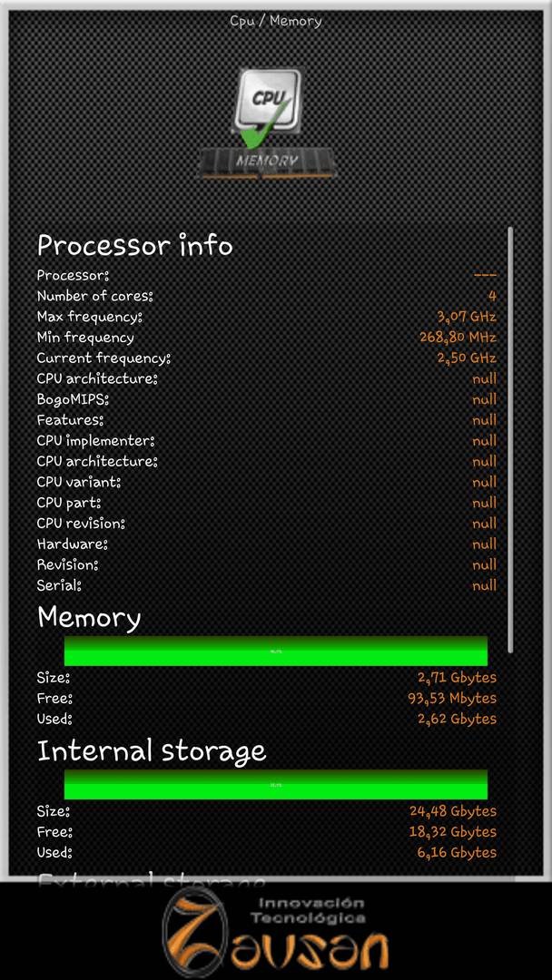Select Internal storage Size 24,48 Gbytes

point(453,811)
